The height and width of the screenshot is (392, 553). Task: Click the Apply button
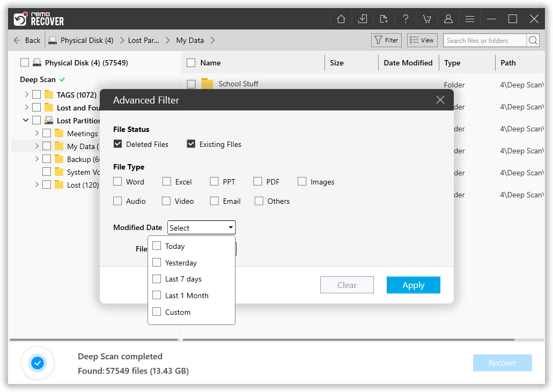[x=414, y=285]
